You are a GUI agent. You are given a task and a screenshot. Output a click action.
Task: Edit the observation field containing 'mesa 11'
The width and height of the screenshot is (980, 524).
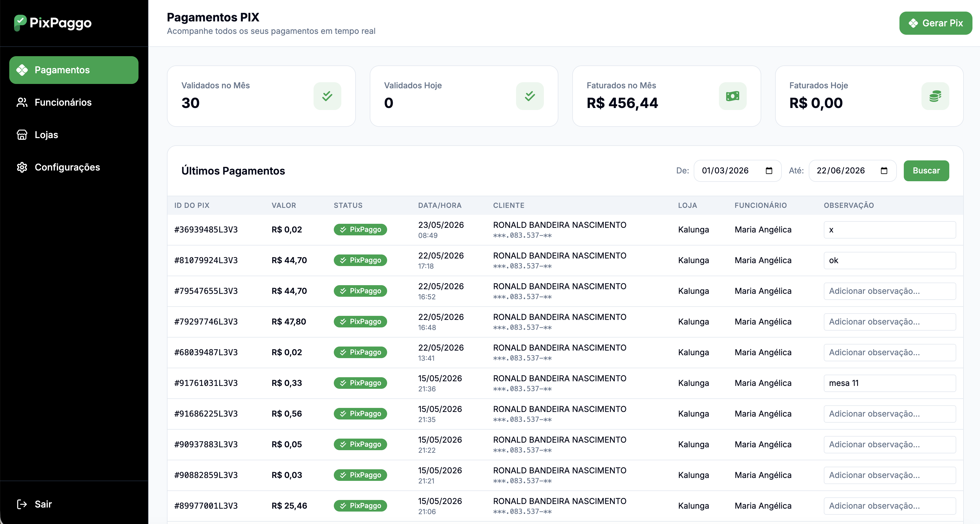[x=890, y=383]
